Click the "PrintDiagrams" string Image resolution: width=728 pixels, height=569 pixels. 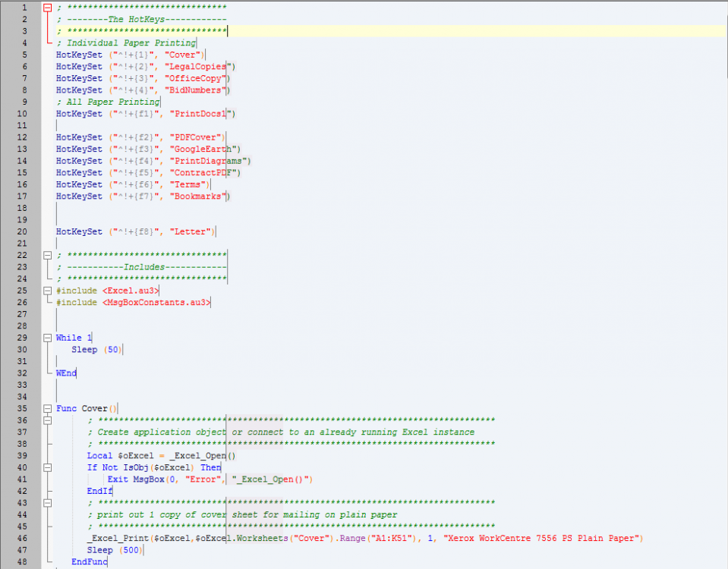point(208,161)
